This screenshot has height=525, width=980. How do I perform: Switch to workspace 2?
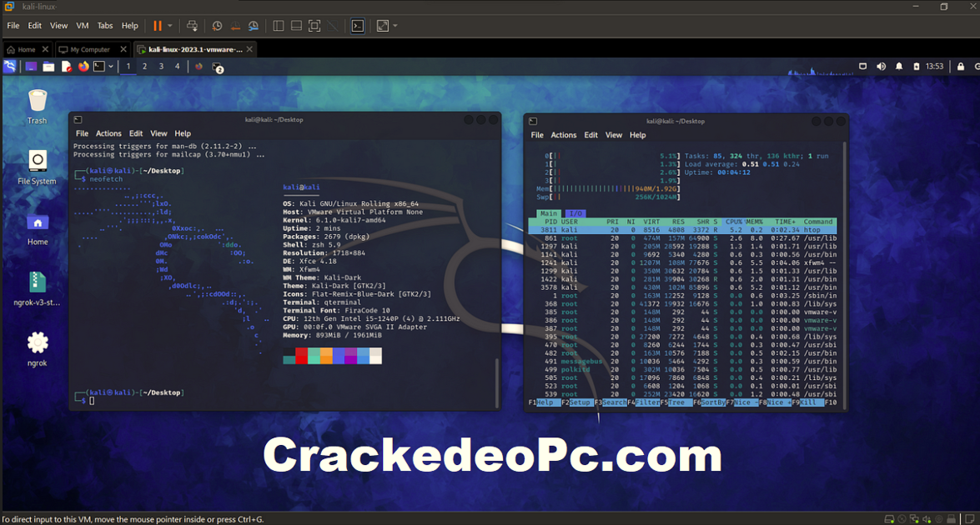coord(144,66)
